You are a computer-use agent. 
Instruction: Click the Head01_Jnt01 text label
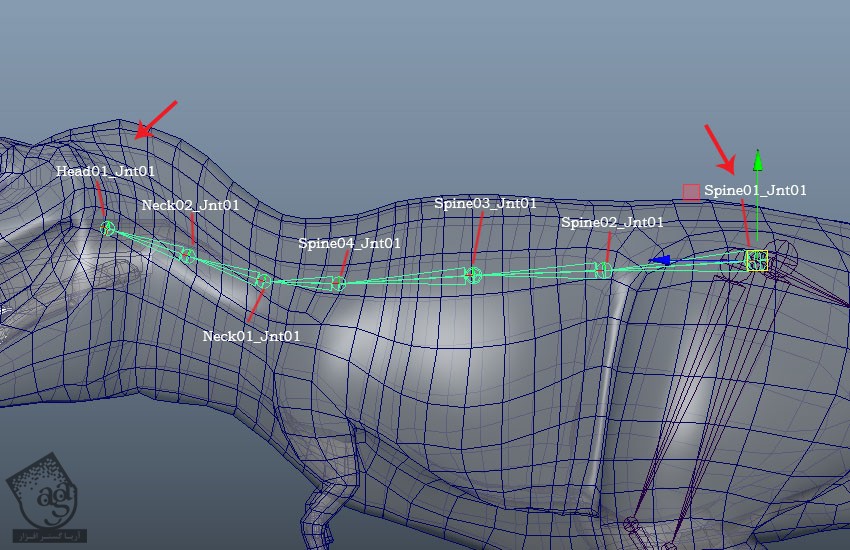pos(105,171)
